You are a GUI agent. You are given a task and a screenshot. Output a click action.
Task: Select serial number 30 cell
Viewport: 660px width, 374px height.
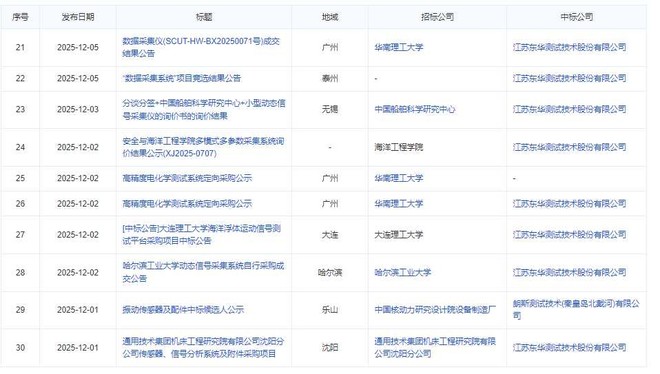tap(20, 347)
